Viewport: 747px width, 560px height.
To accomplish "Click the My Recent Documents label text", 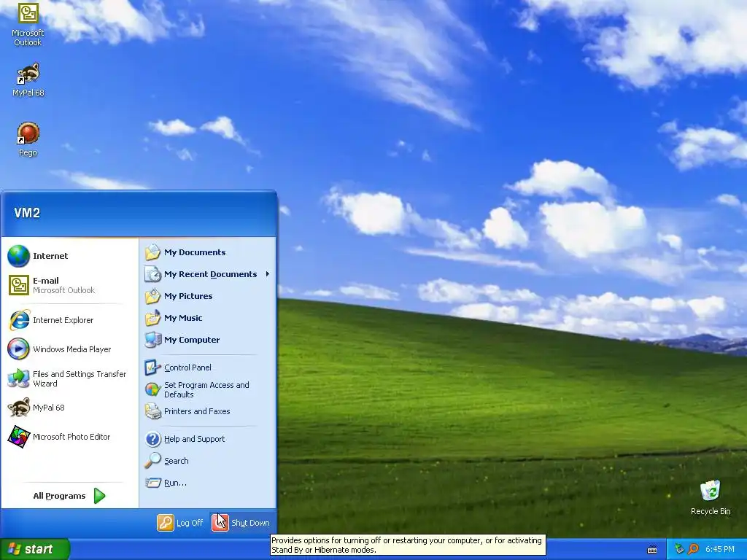I will click(x=211, y=274).
